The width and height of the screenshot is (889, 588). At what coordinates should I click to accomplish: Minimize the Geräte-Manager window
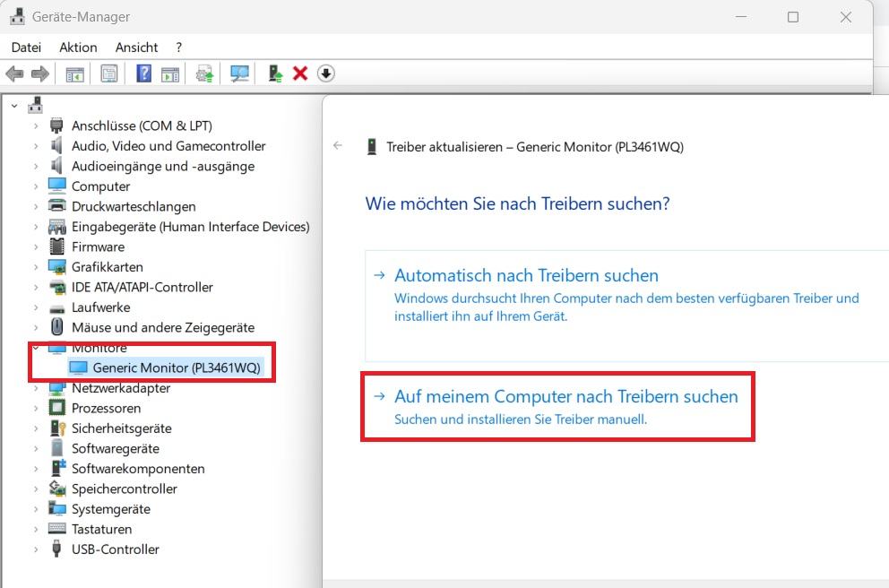pyautogui.click(x=741, y=17)
